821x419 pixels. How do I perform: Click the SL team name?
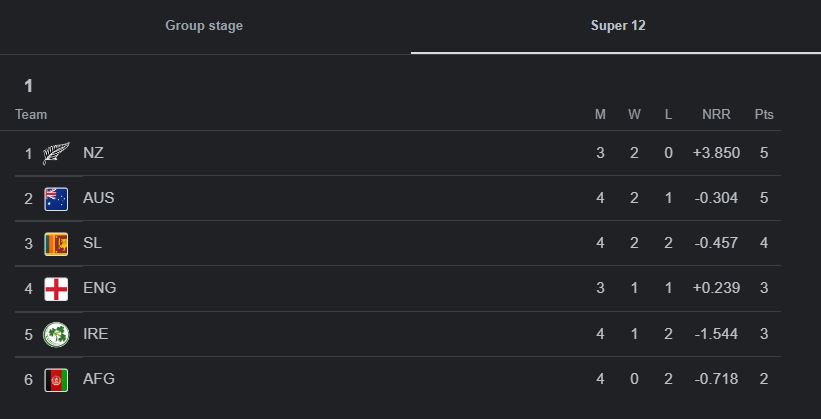pyautogui.click(x=92, y=243)
